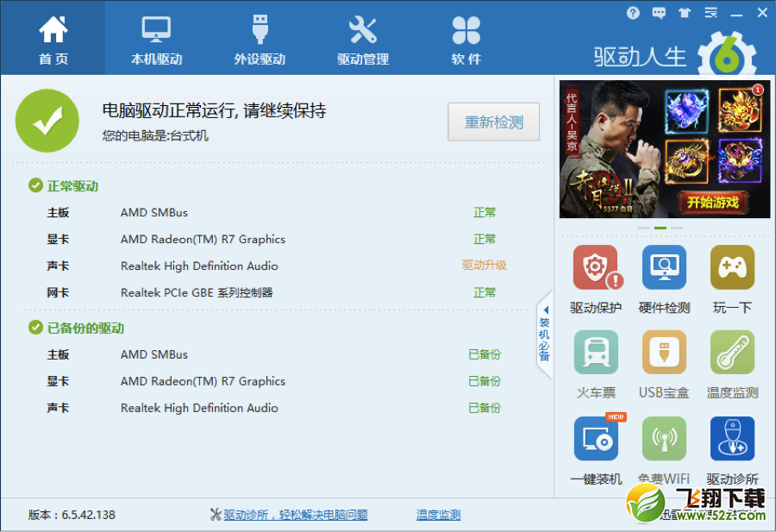
Task: Click the wrench icon beside 驱动诊所 link
Action: pyautogui.click(x=216, y=515)
